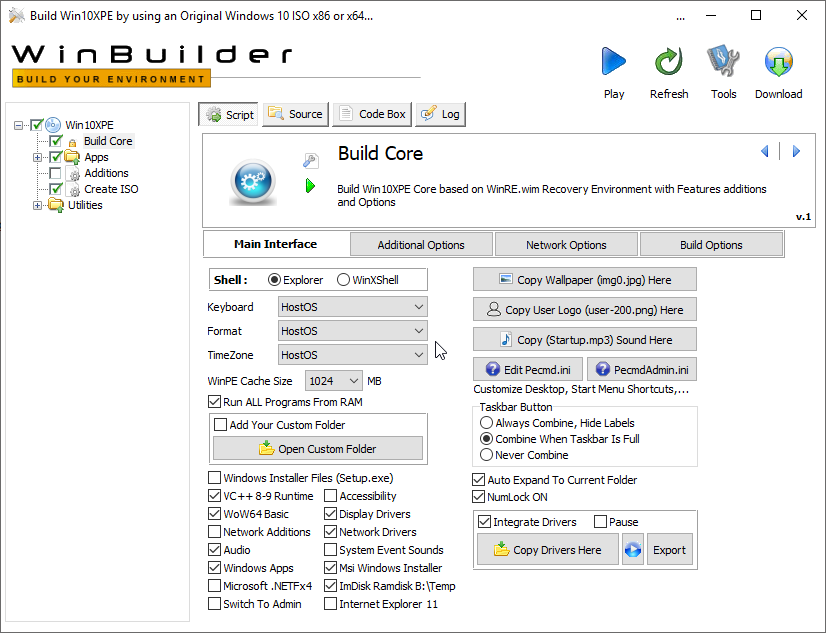
Task: Enable the Accessibility checkbox
Action: [x=330, y=496]
